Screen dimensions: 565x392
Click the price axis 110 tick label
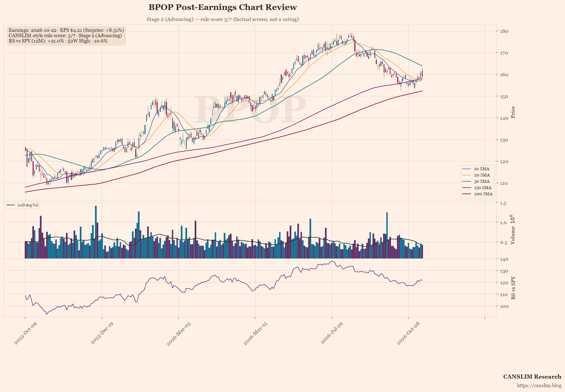(x=504, y=183)
